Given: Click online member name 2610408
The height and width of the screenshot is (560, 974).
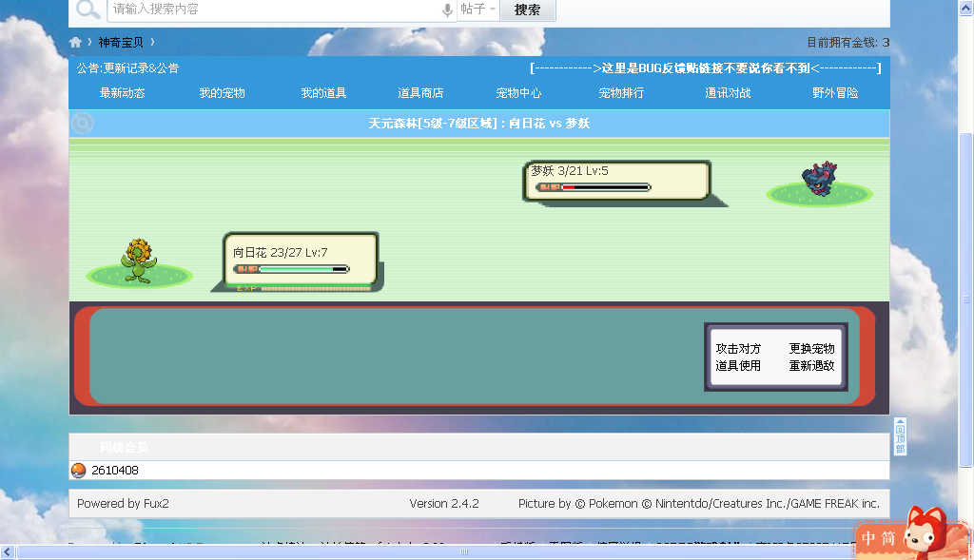Looking at the screenshot, I should pos(115,471).
